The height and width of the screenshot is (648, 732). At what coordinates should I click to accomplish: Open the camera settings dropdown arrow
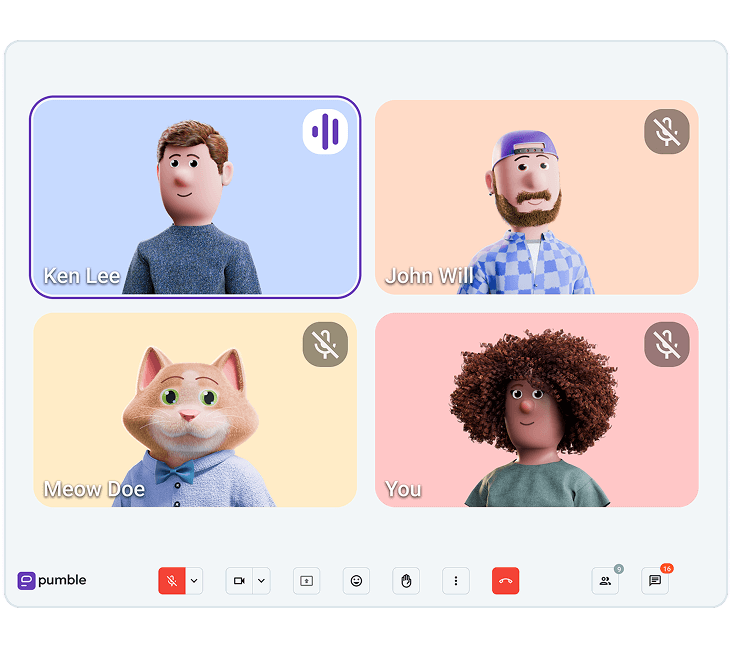tap(261, 581)
